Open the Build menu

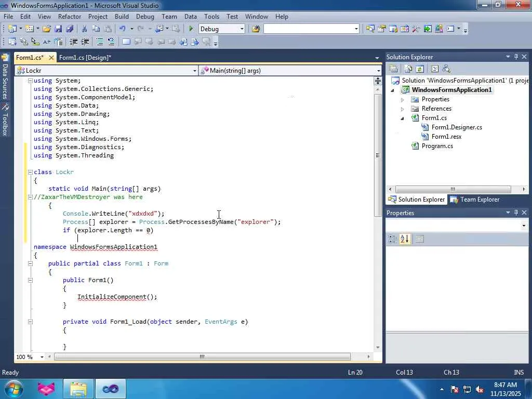122,16
